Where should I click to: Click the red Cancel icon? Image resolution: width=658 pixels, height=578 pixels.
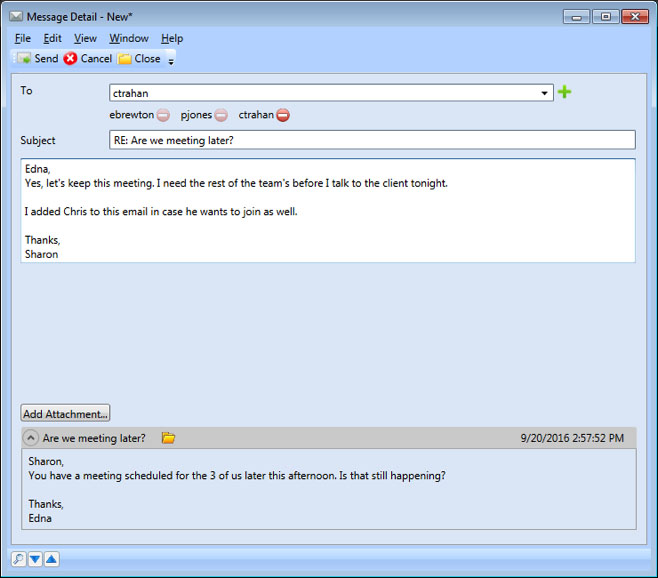point(70,58)
